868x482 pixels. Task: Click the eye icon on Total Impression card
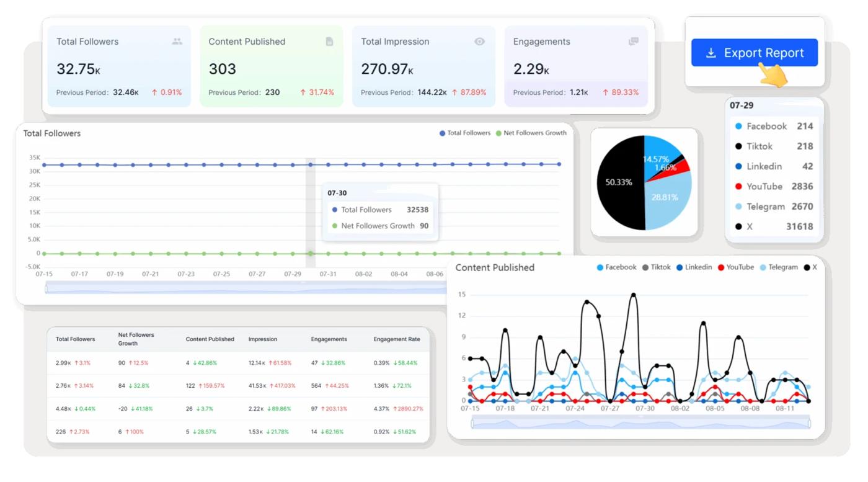pos(479,42)
